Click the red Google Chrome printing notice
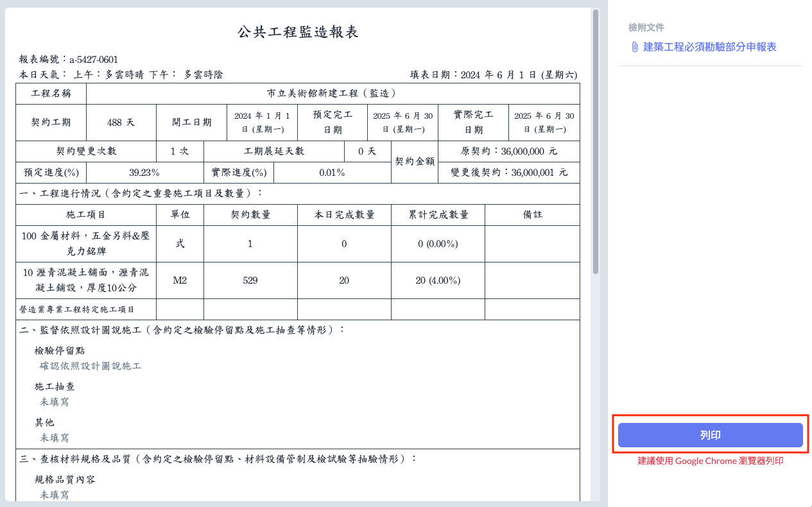812x507 pixels. pos(710,461)
